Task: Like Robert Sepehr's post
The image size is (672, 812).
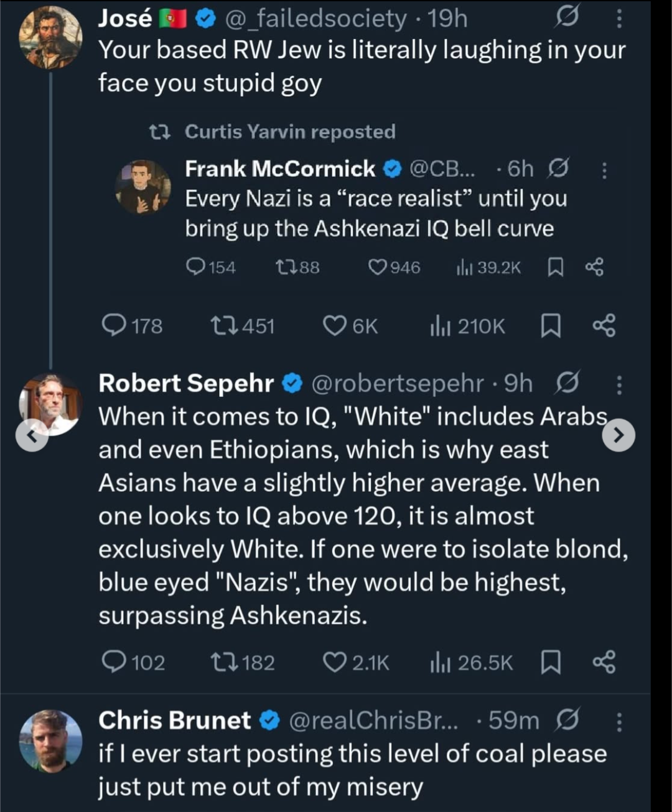Action: [335, 662]
